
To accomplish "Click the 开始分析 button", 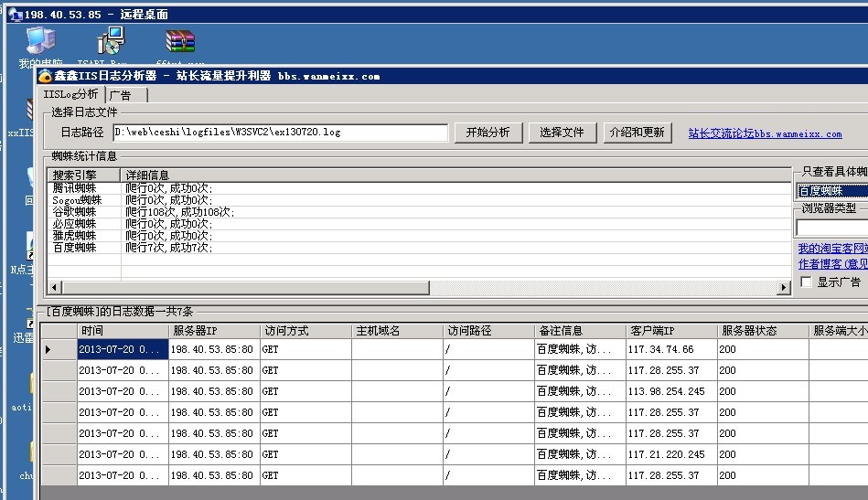I will pyautogui.click(x=488, y=133).
